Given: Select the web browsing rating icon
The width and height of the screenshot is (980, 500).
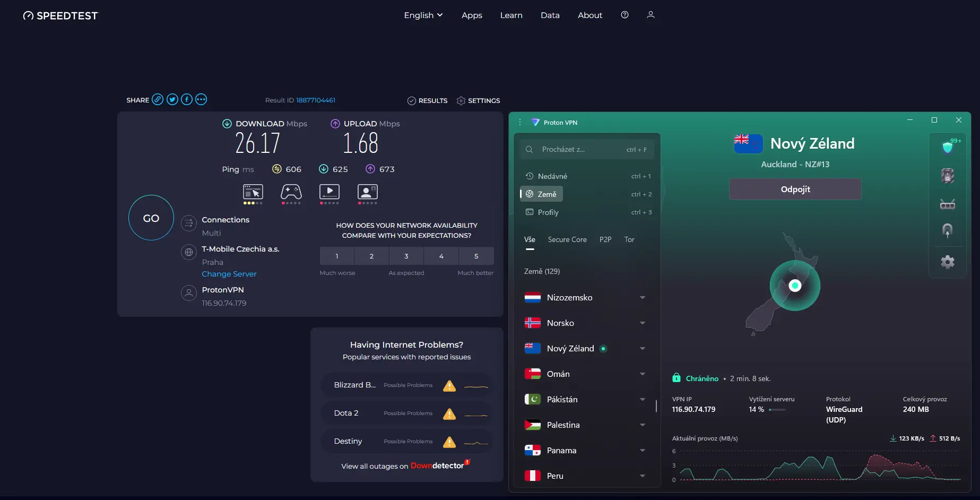Looking at the screenshot, I should [252, 193].
